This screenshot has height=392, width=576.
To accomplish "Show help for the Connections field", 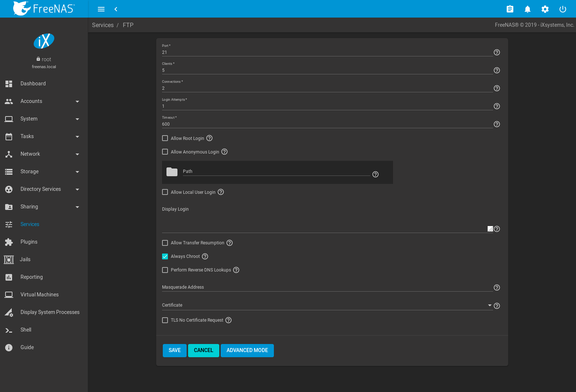I will (x=497, y=88).
